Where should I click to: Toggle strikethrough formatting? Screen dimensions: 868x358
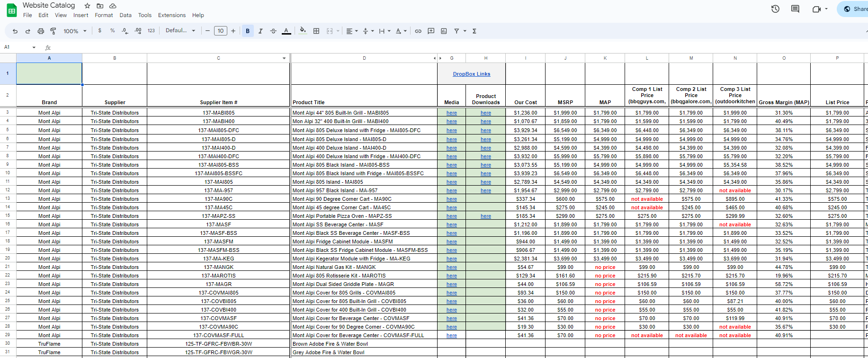[x=273, y=31]
